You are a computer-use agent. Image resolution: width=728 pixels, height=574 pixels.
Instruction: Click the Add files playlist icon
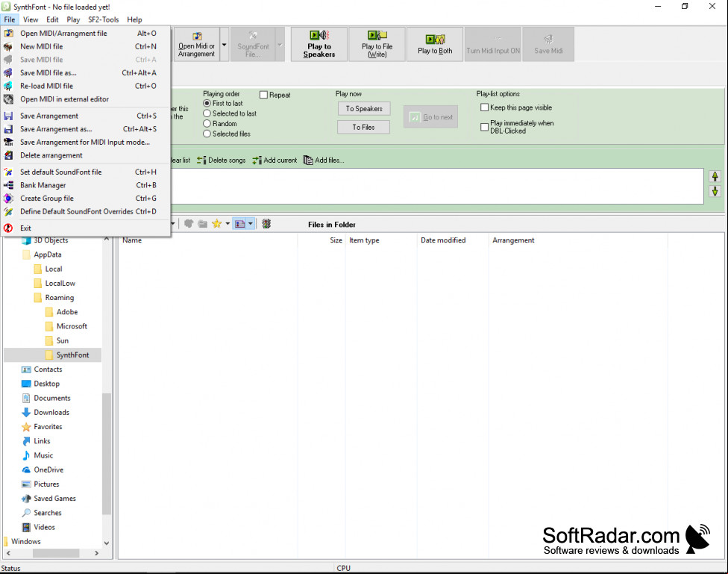(x=308, y=160)
